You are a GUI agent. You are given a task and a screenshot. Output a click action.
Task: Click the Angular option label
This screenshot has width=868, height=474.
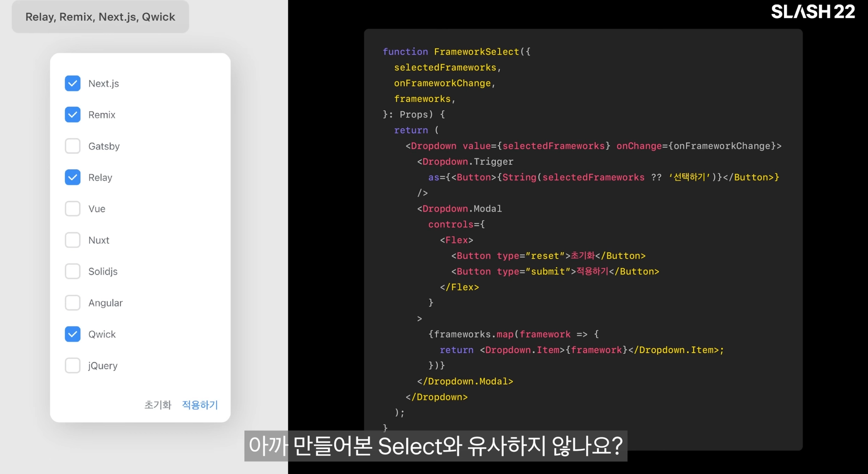[106, 303]
